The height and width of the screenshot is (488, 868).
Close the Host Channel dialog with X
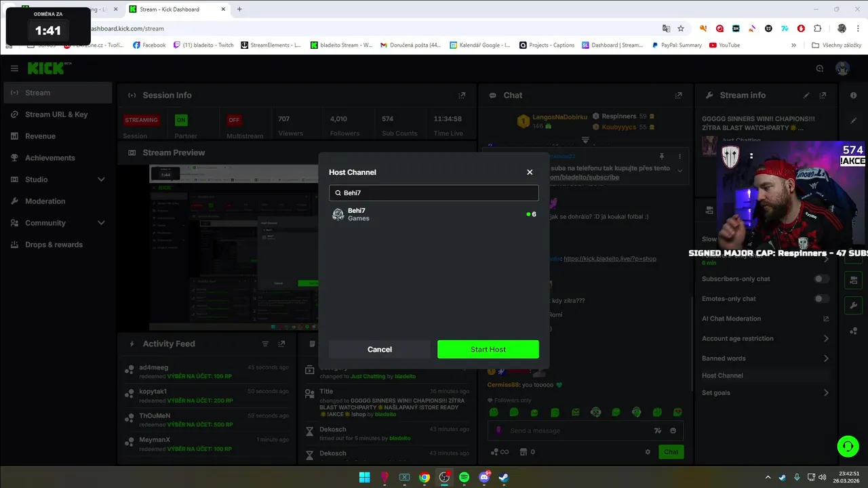coord(530,172)
